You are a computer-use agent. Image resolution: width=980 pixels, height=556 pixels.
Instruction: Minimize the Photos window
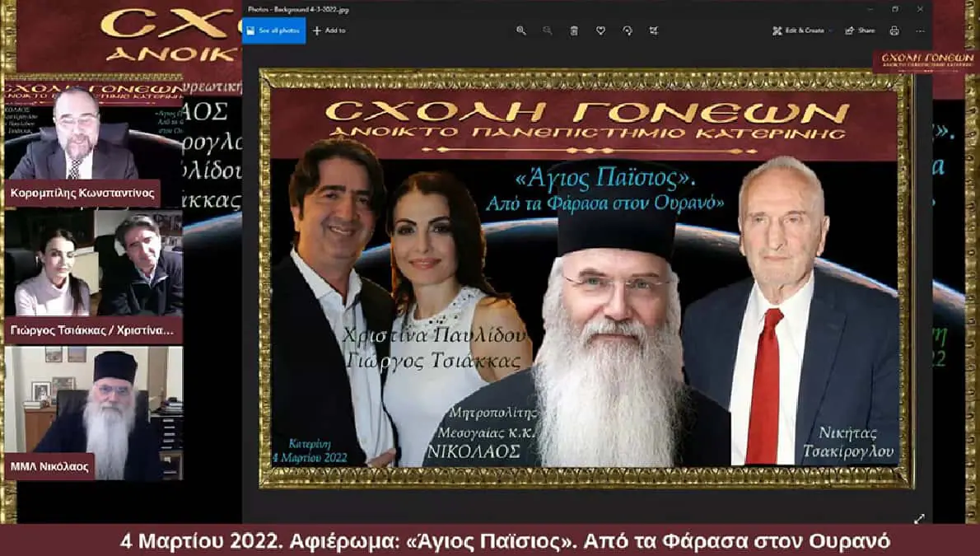[871, 9]
